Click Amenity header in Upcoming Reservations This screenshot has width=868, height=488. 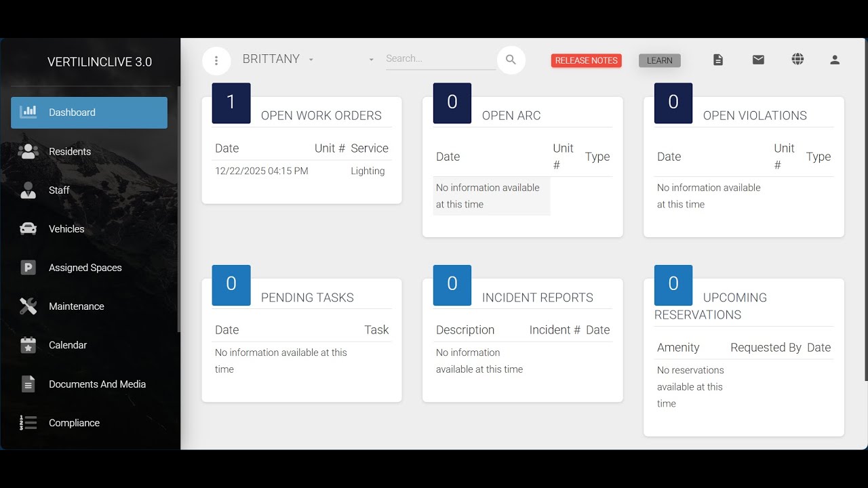click(678, 348)
